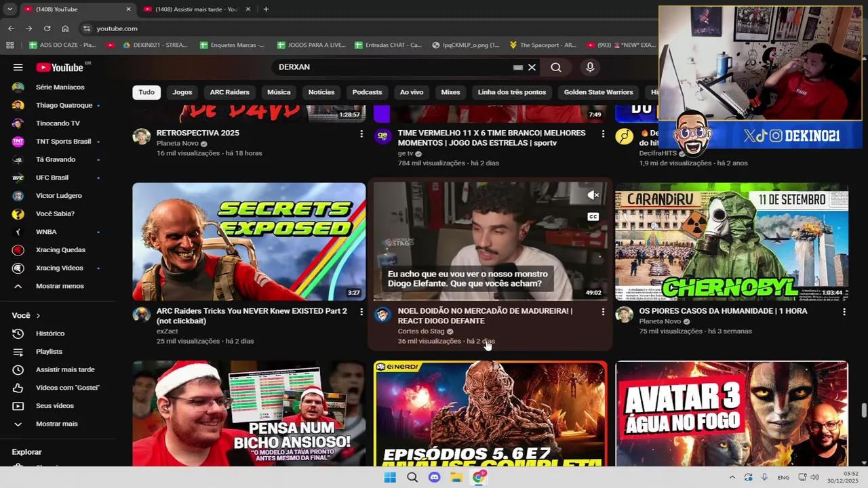Open the browser tab search dropdown
This screenshot has width=868, height=488.
pos(9,9)
